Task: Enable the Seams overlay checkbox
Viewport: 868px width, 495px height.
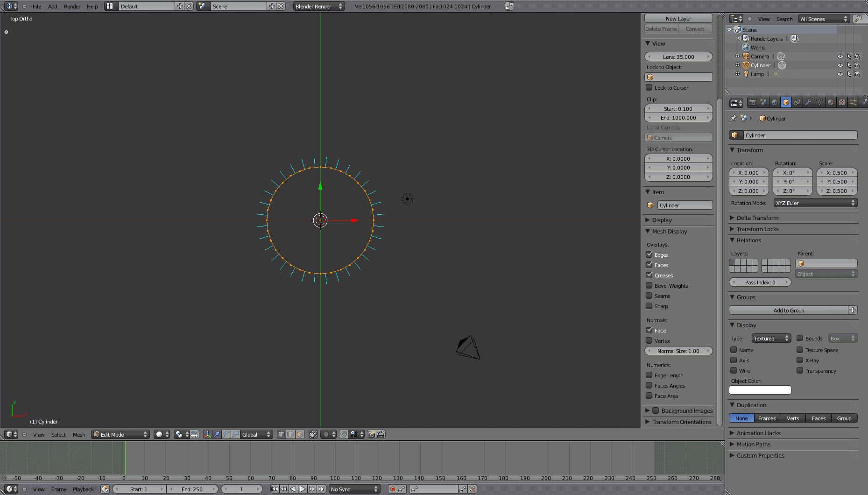Action: (649, 296)
